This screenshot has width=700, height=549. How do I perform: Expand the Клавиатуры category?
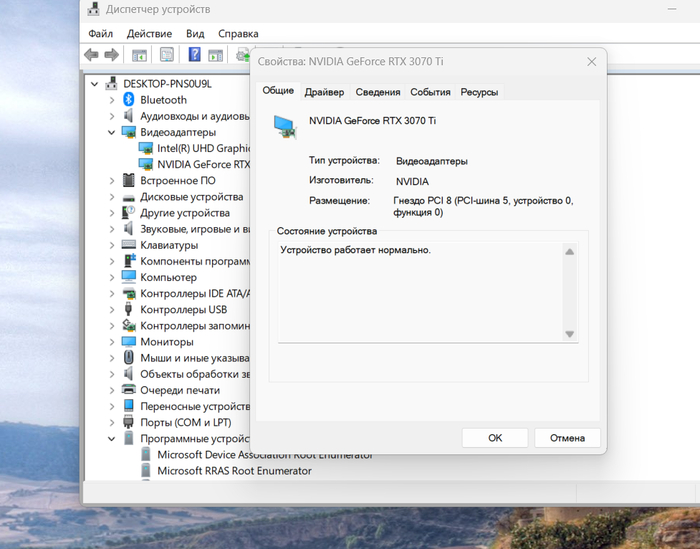click(112, 245)
